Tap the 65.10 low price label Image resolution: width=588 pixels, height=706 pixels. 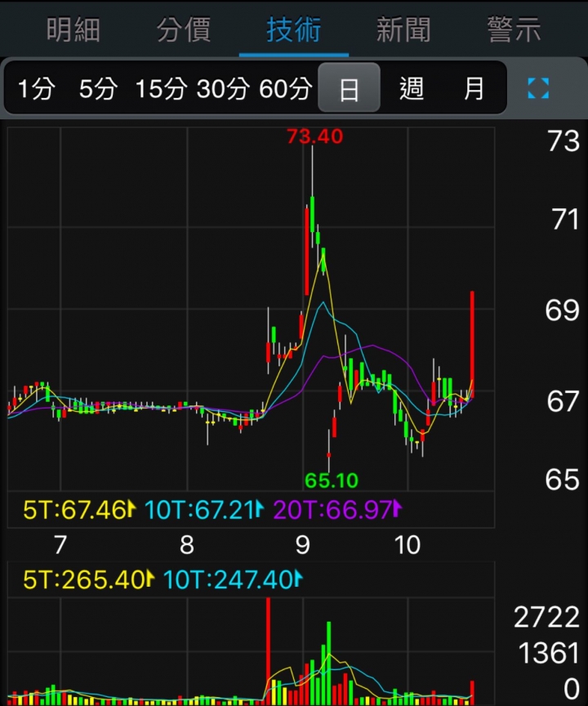(332, 480)
